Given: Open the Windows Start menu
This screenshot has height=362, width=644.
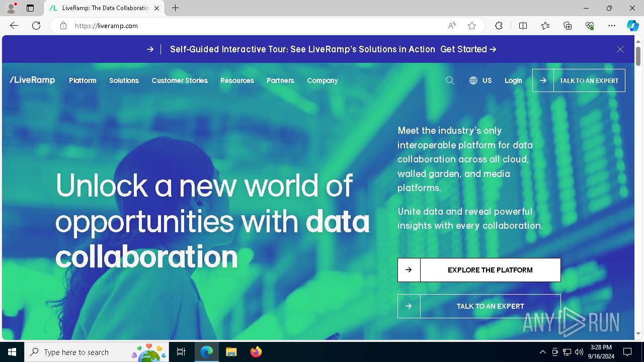Looking at the screenshot, I should (12, 352).
